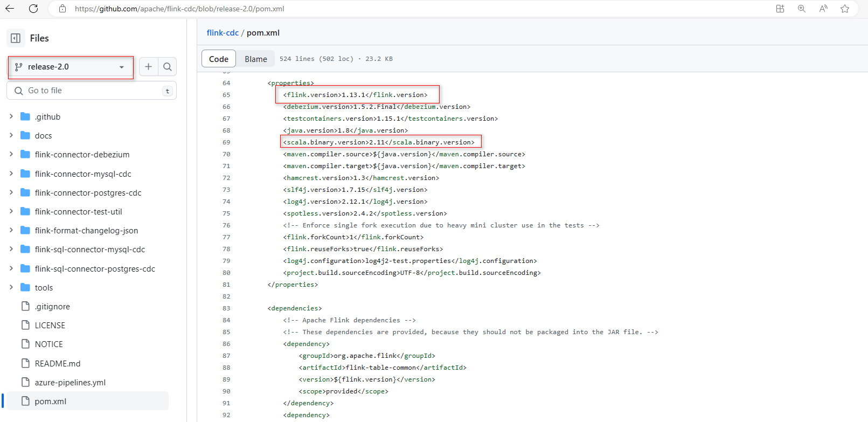Open the .gitignore file
Screen dimensions: 868x422
[52, 307]
